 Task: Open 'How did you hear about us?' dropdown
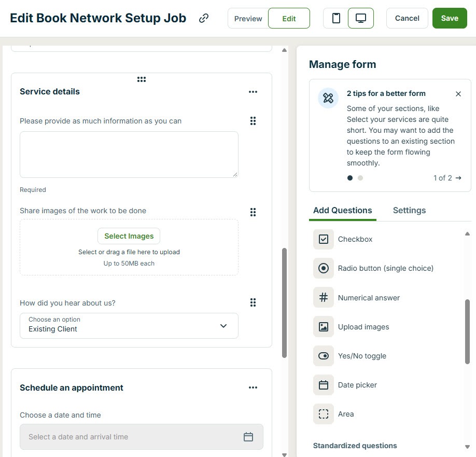tap(129, 326)
